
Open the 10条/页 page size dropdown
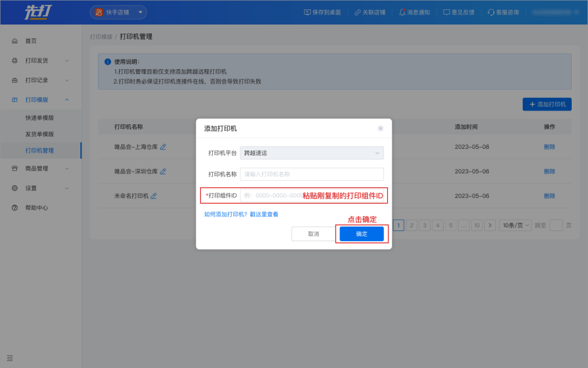point(515,225)
